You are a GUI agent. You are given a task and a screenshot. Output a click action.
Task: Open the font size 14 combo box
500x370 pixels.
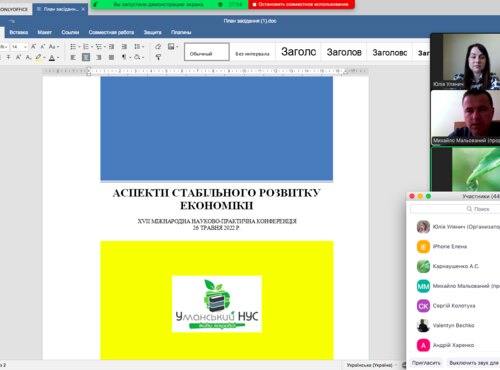coord(19,47)
